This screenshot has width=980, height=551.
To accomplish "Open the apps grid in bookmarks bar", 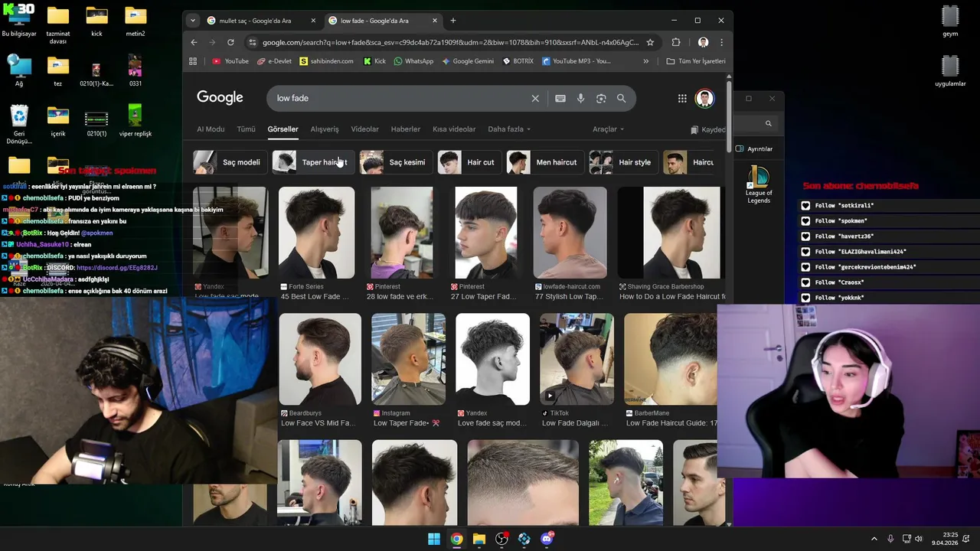I will [193, 61].
